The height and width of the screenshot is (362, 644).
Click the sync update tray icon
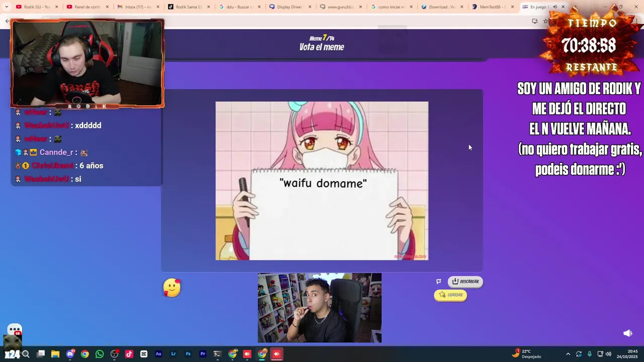point(579,354)
